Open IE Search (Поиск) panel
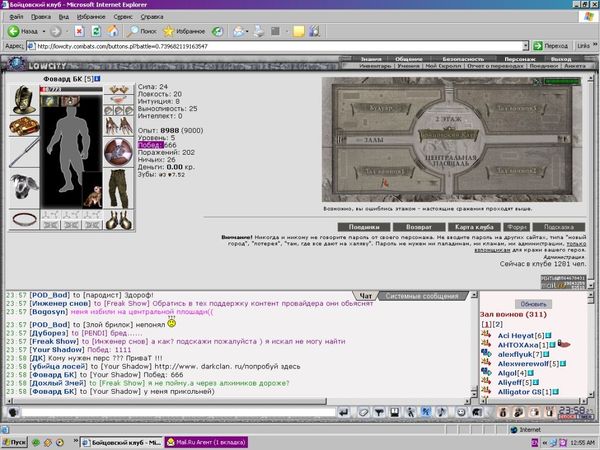 [x=142, y=31]
